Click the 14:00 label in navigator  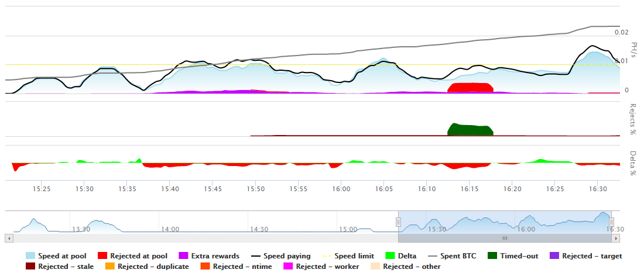tap(170, 229)
